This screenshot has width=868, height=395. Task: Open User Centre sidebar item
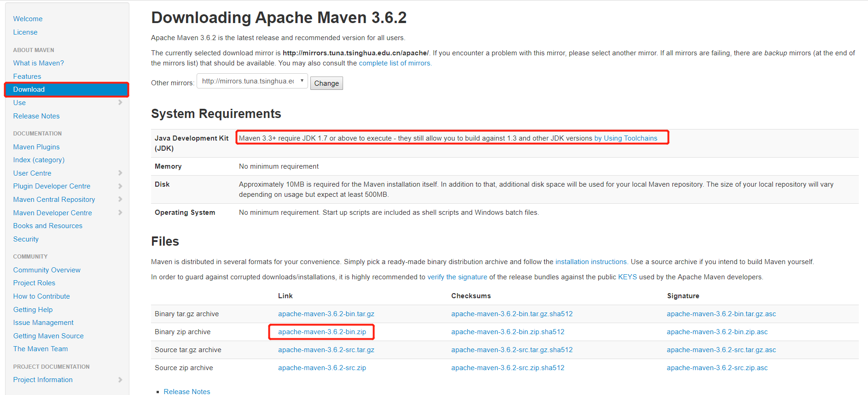(x=32, y=173)
